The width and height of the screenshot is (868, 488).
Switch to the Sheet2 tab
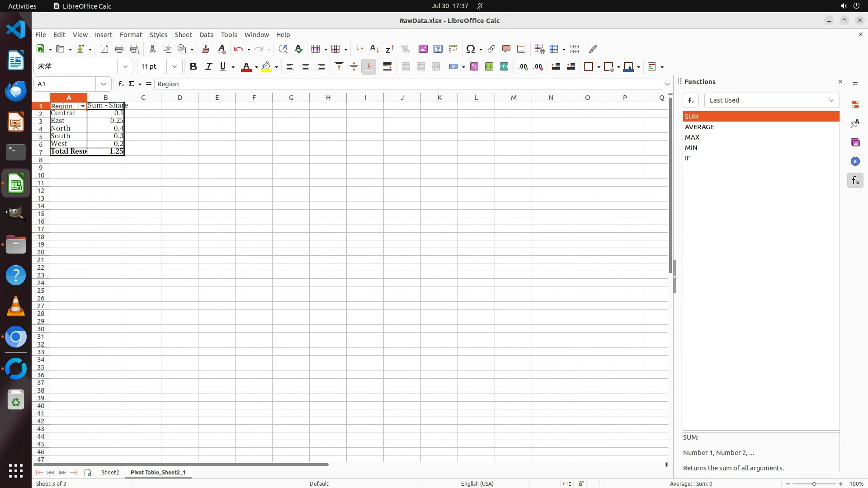110,472
